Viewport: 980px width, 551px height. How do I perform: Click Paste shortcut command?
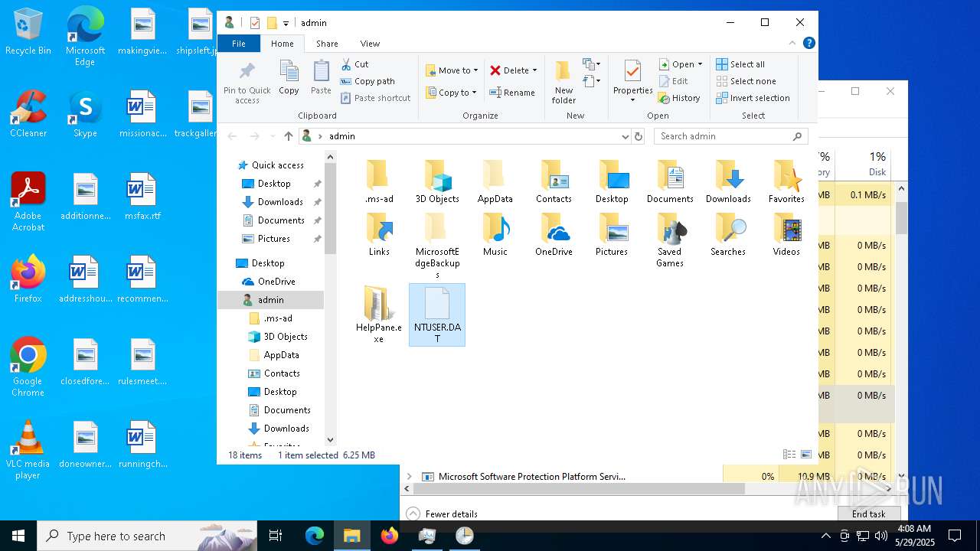coord(375,98)
